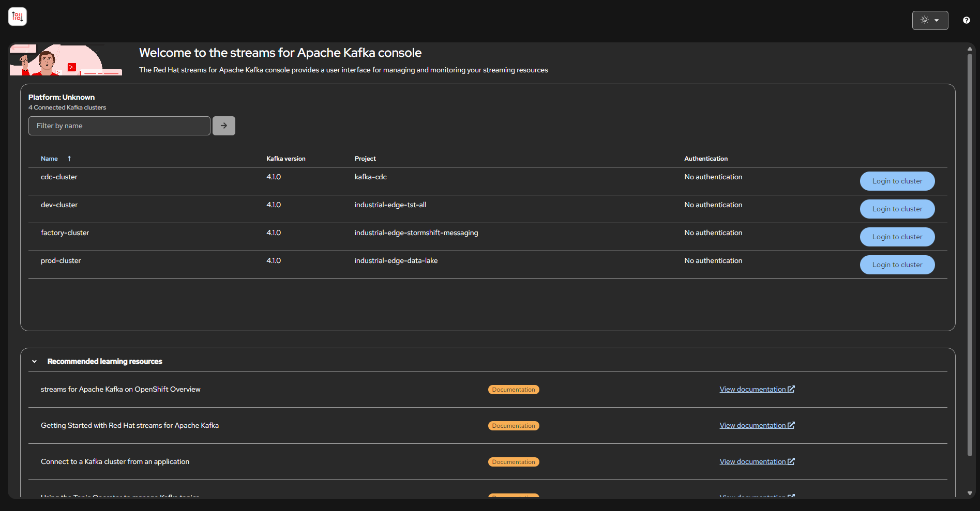Click the Filter by name input field
This screenshot has width=980, height=511.
119,126
